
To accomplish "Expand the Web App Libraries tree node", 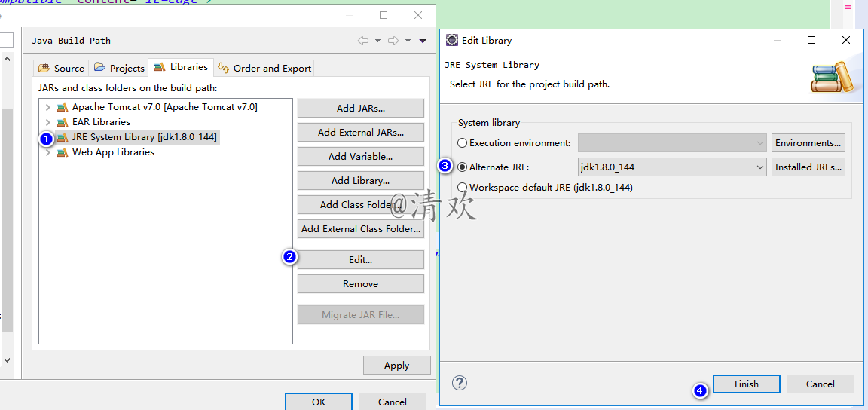I will point(48,151).
